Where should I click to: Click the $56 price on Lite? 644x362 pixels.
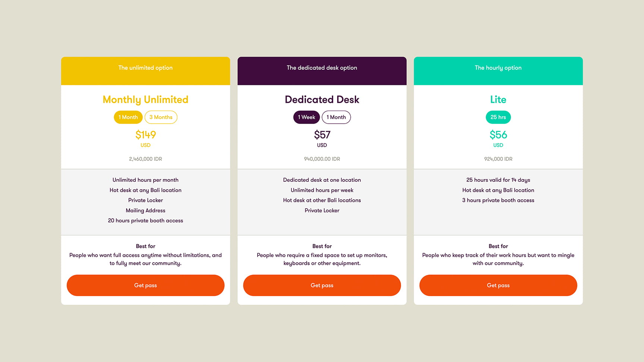pyautogui.click(x=498, y=135)
